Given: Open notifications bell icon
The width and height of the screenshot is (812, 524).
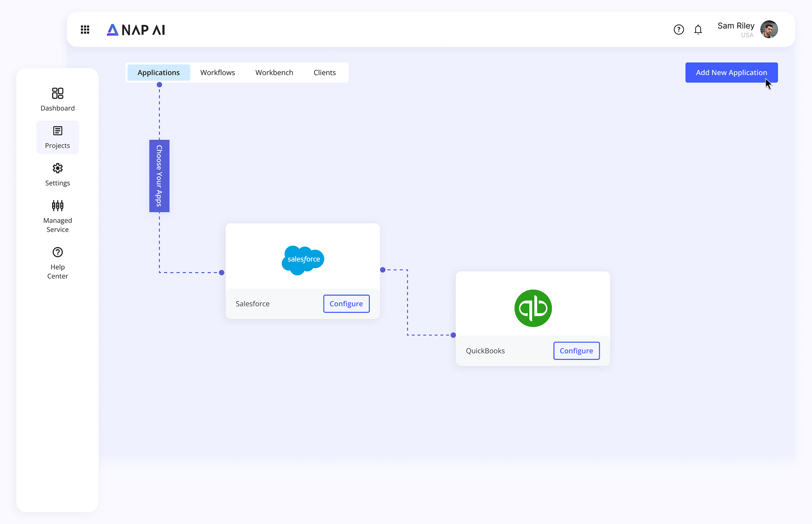Looking at the screenshot, I should (x=698, y=29).
